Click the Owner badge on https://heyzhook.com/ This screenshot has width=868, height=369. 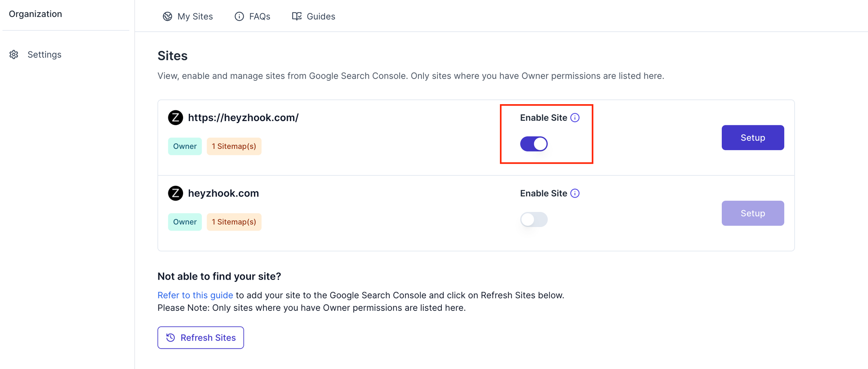tap(185, 146)
